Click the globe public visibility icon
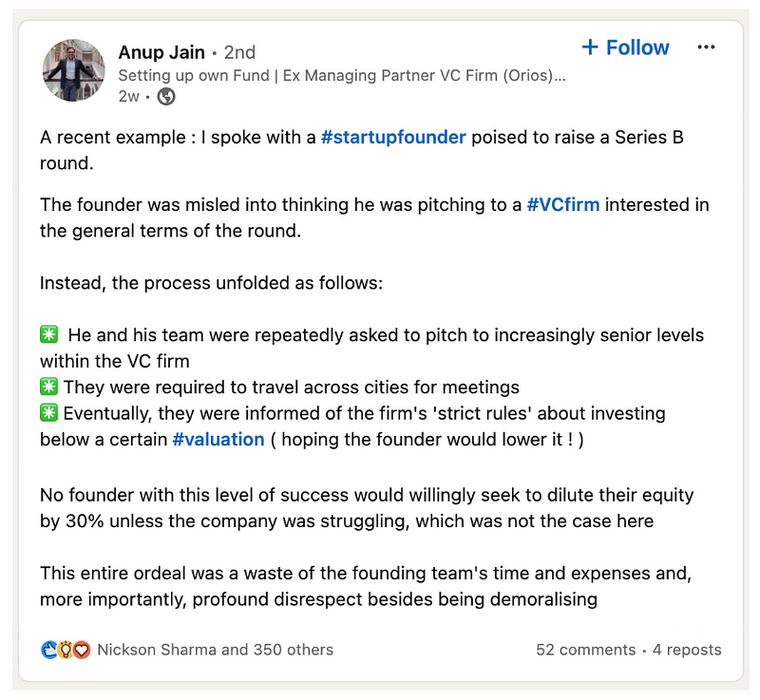The image size is (760, 700). click(166, 96)
